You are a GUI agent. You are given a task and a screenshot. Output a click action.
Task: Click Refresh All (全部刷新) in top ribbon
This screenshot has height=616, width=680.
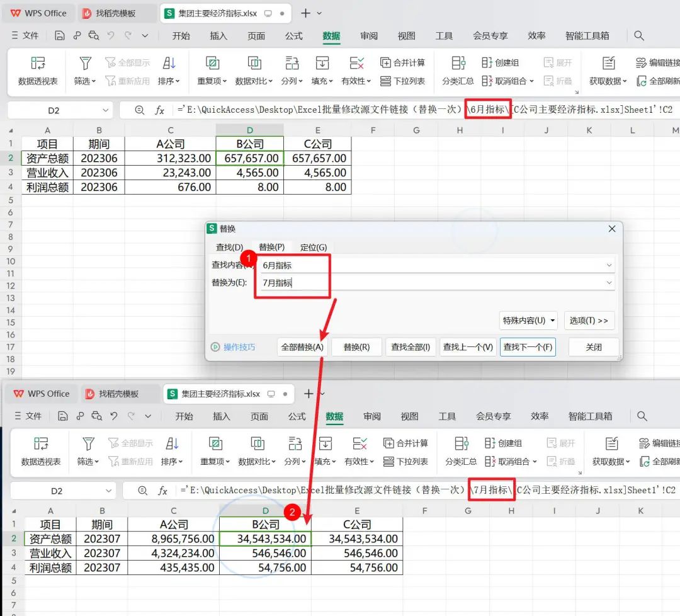pos(658,81)
